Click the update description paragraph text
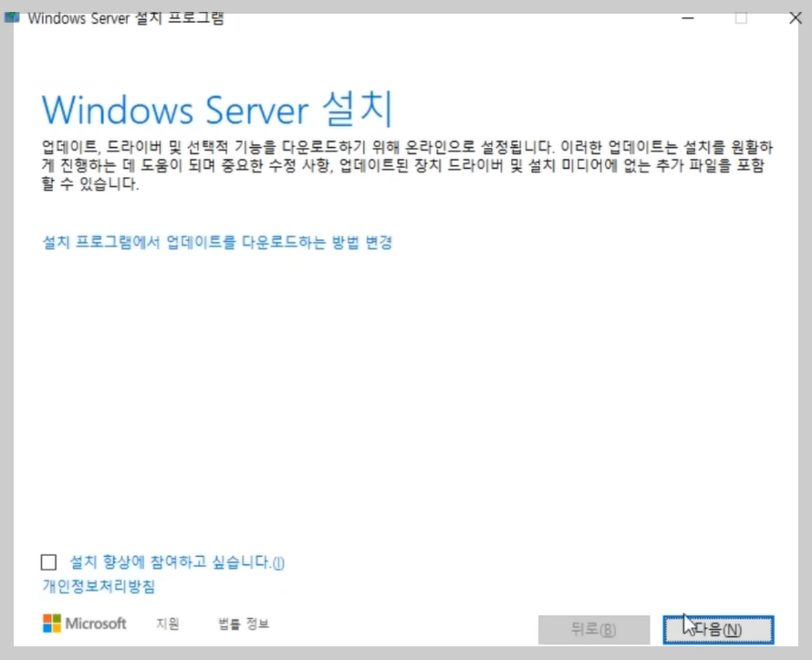 point(407,165)
